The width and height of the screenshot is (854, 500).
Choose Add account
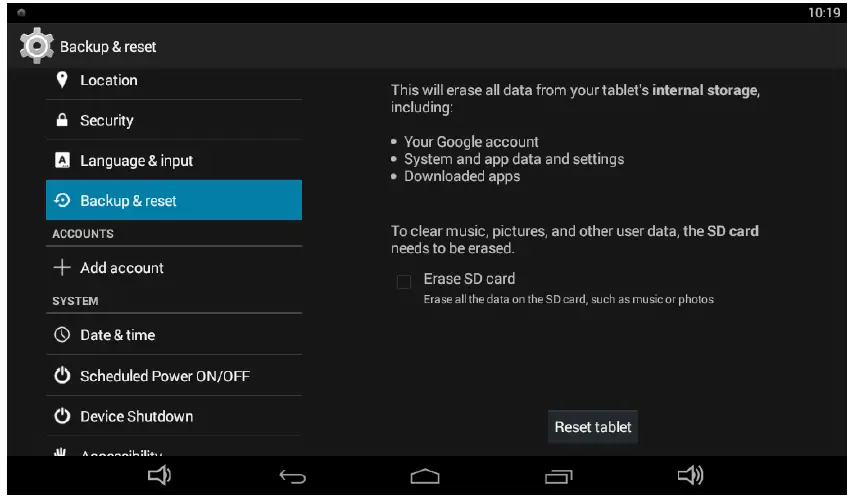[174, 267]
